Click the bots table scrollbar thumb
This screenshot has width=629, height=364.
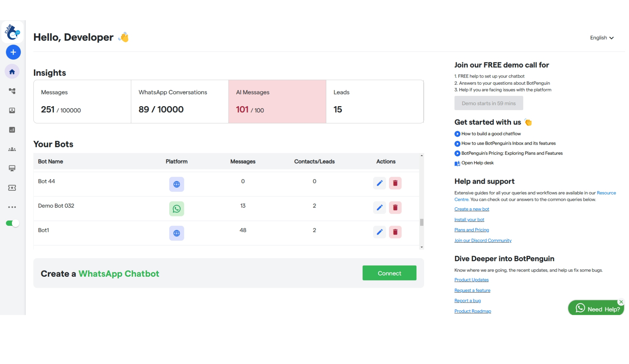point(422,222)
